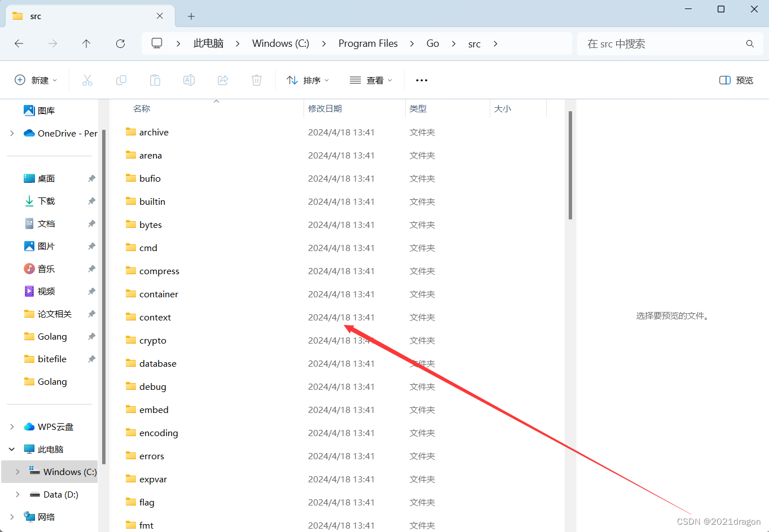The height and width of the screenshot is (532, 769).
Task: Click the Rename icon in toolbar
Action: click(189, 80)
